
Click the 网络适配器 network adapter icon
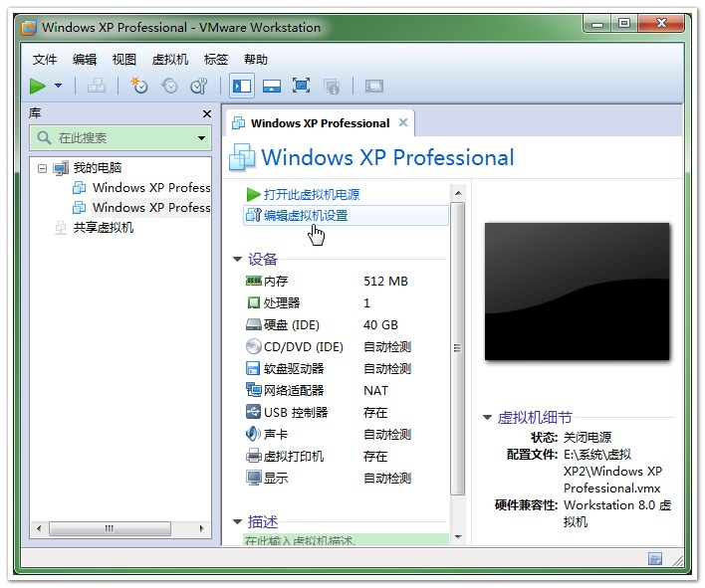click(254, 390)
